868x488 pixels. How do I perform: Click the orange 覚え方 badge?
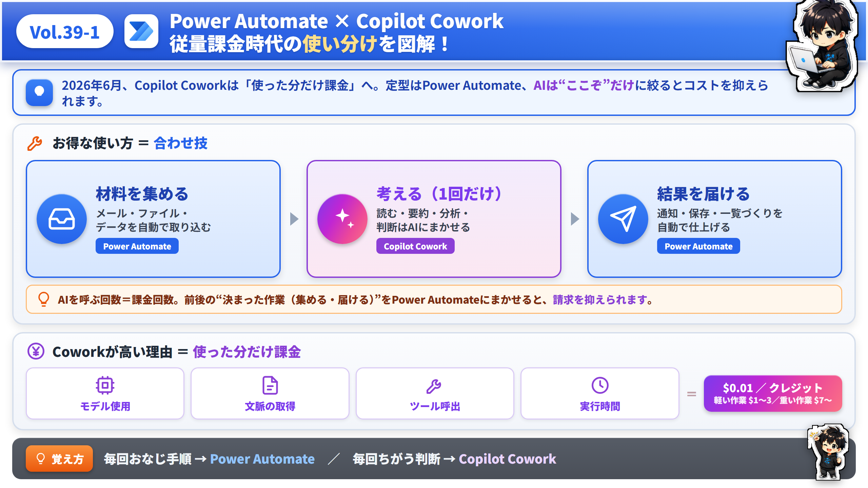pyautogui.click(x=59, y=459)
